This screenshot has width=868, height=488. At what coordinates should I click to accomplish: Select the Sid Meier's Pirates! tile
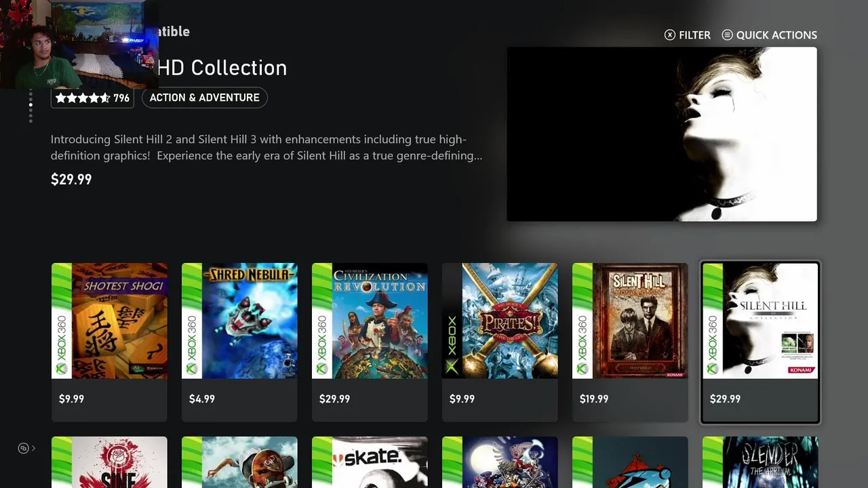click(500, 342)
